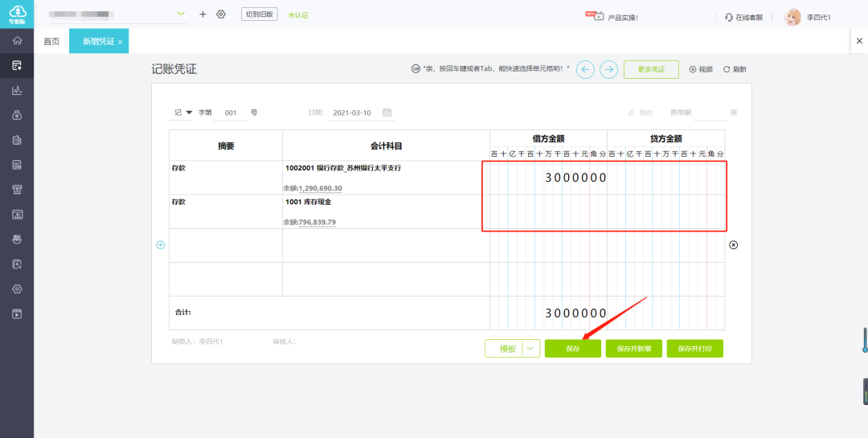
Task: Go to next voucher with the right arrow
Action: click(609, 69)
